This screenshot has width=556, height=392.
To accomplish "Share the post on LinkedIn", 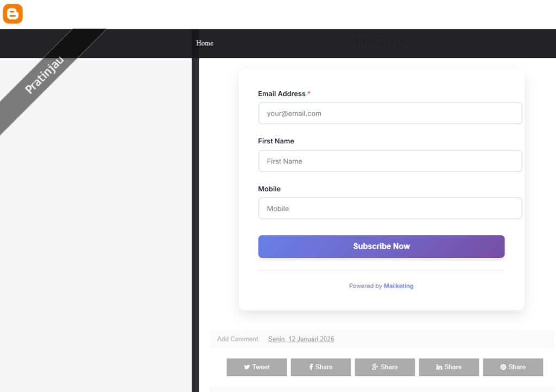I will [448, 367].
